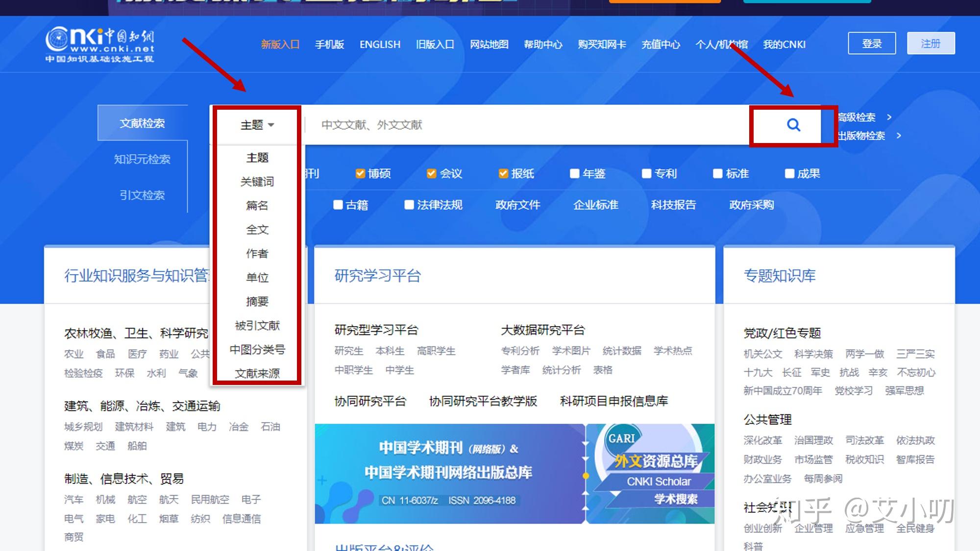The height and width of the screenshot is (551, 980).
Task: Click the 中国学术期刊网络出版总库 banner
Action: [449, 474]
